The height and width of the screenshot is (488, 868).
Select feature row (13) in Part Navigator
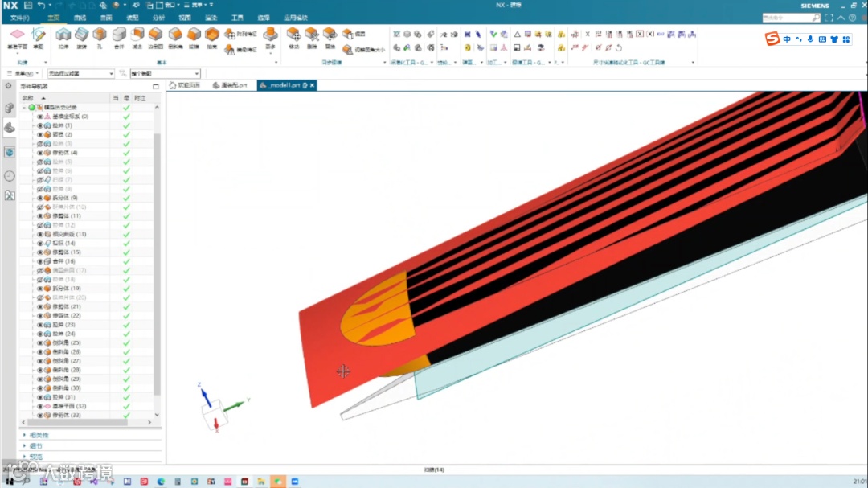[x=69, y=234]
